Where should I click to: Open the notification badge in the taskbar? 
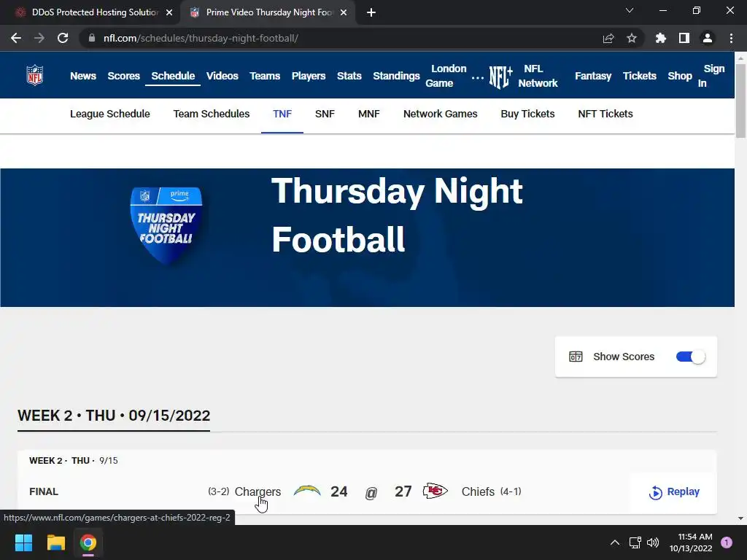[x=727, y=542]
